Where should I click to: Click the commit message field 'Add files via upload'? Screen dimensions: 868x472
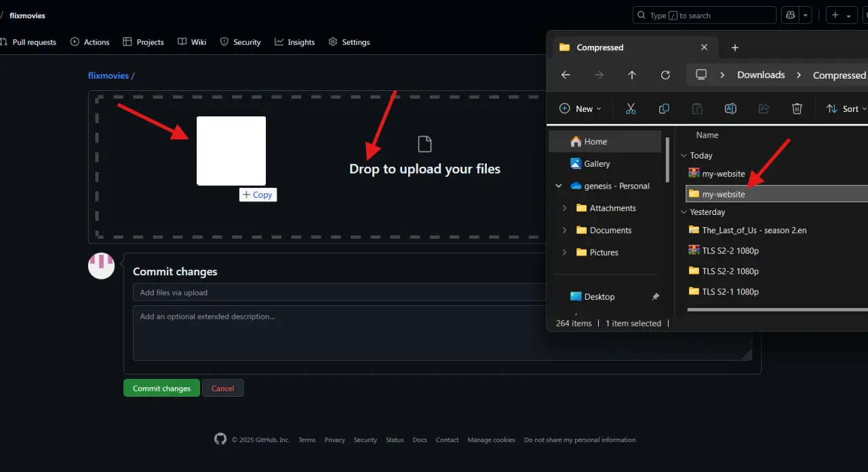339,292
